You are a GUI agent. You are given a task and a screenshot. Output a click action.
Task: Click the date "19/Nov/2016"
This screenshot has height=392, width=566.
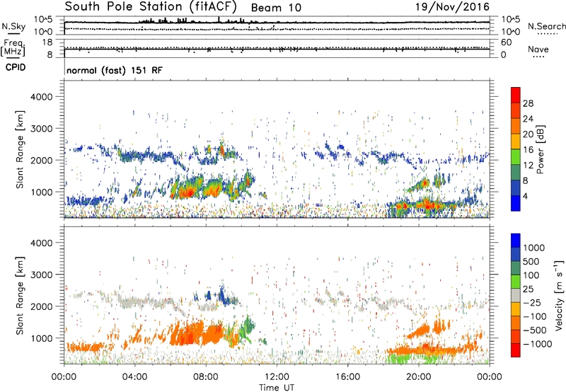[452, 7]
